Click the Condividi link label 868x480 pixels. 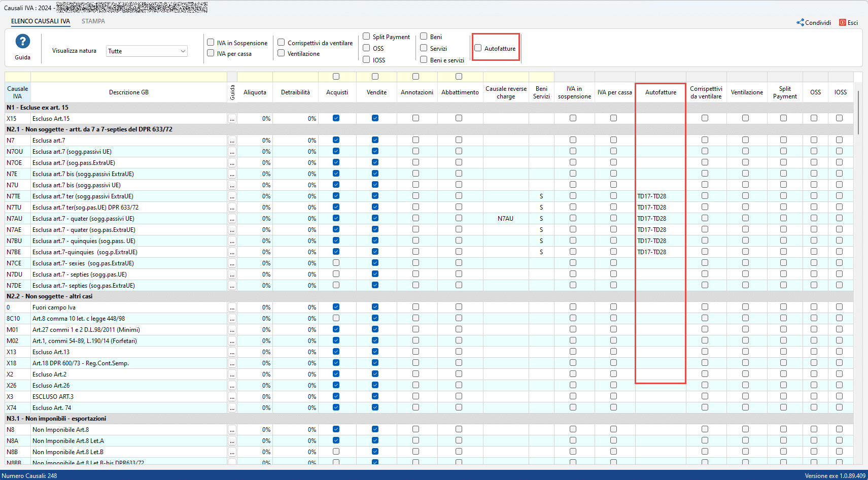(x=818, y=23)
